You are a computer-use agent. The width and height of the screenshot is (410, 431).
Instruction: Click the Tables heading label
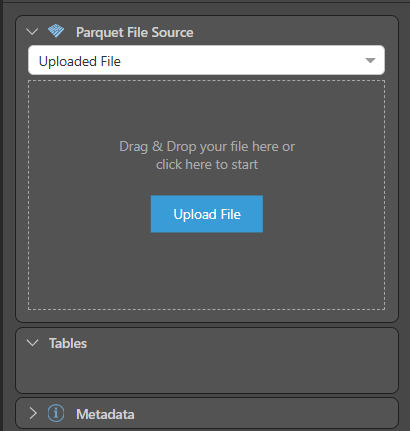[x=68, y=343]
